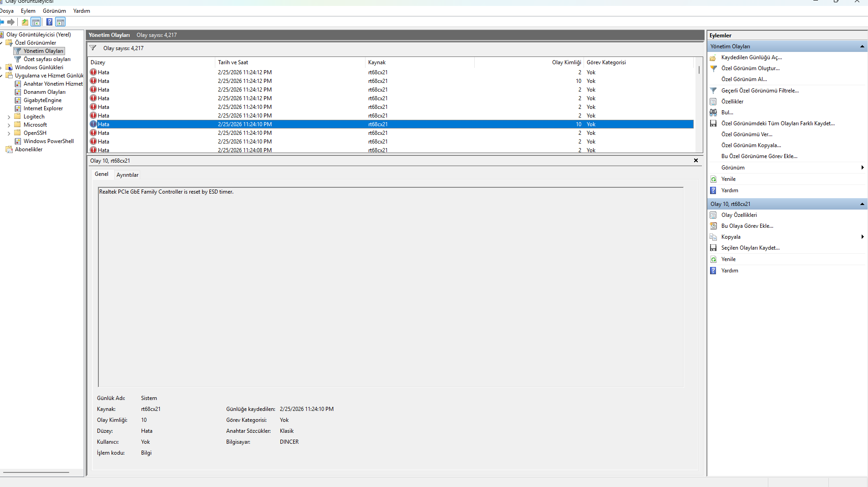Select 'Özet sayfası olayları' in the tree
The width and height of the screenshot is (868, 487).
click(47, 59)
